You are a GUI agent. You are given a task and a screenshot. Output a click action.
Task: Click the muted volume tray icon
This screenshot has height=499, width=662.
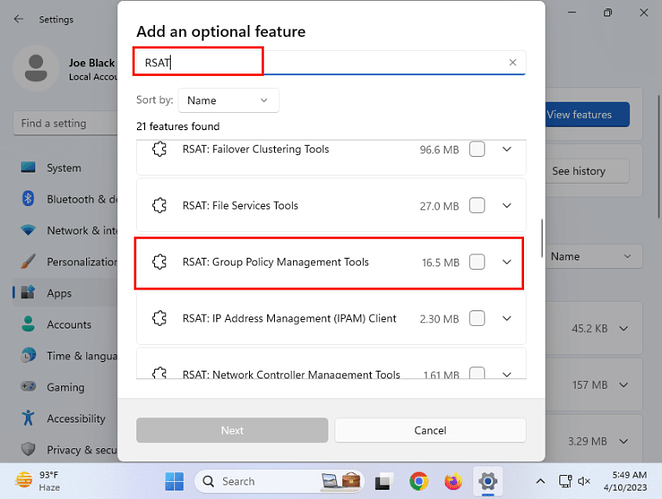[x=584, y=481]
